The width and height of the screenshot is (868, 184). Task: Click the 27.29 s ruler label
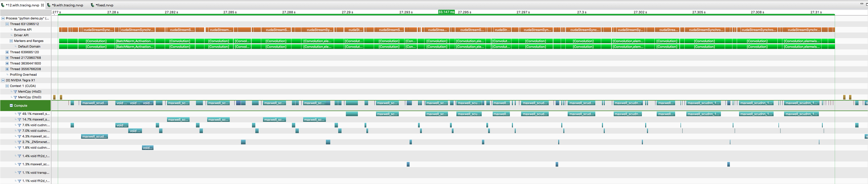[347, 12]
